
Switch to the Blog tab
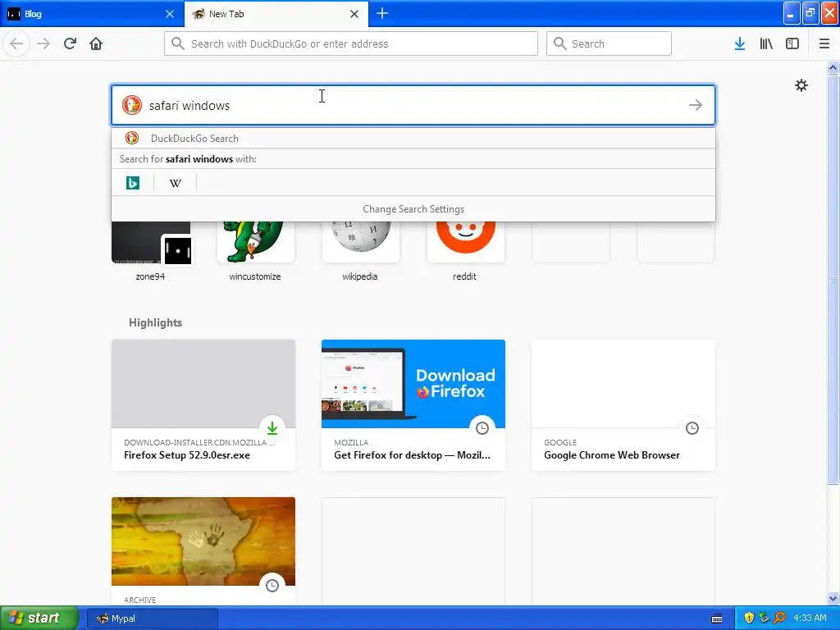(92, 14)
